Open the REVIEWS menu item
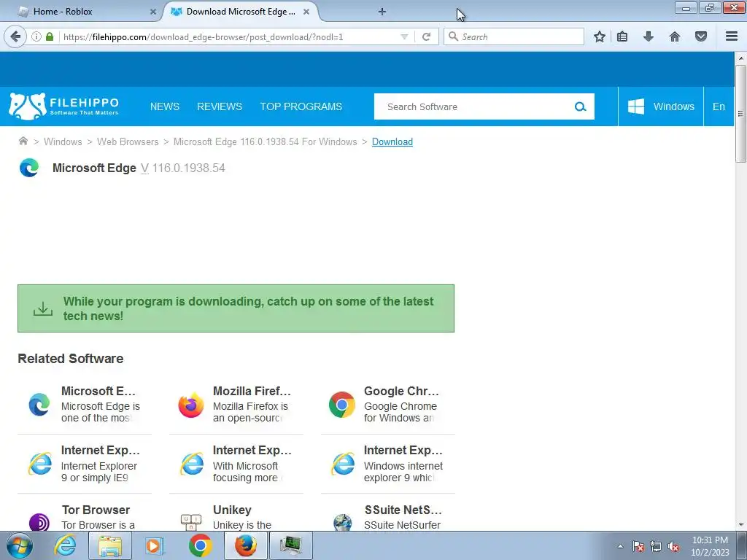747x560 pixels. click(220, 106)
